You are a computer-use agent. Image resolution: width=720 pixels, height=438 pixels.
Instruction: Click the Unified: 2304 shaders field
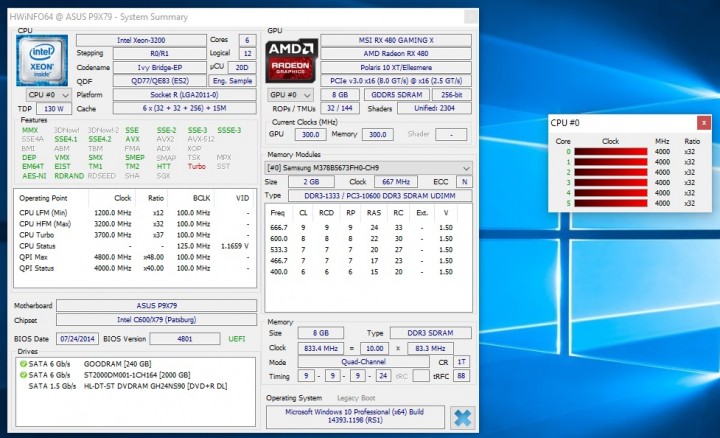434,108
